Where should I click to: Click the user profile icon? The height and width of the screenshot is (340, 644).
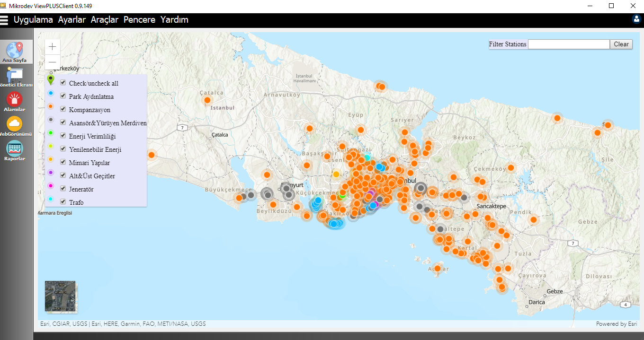pyautogui.click(x=636, y=19)
